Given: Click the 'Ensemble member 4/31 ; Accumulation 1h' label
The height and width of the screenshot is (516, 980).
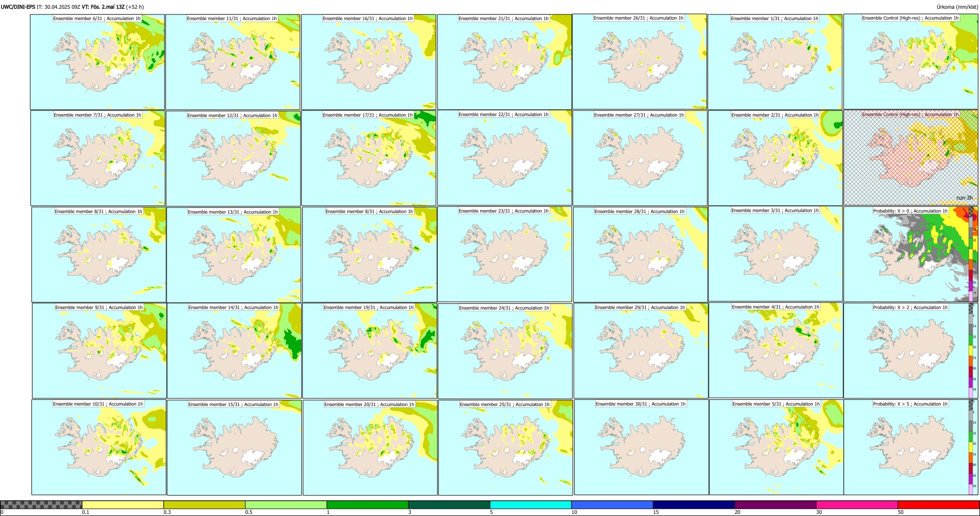Looking at the screenshot, I should point(776,307).
